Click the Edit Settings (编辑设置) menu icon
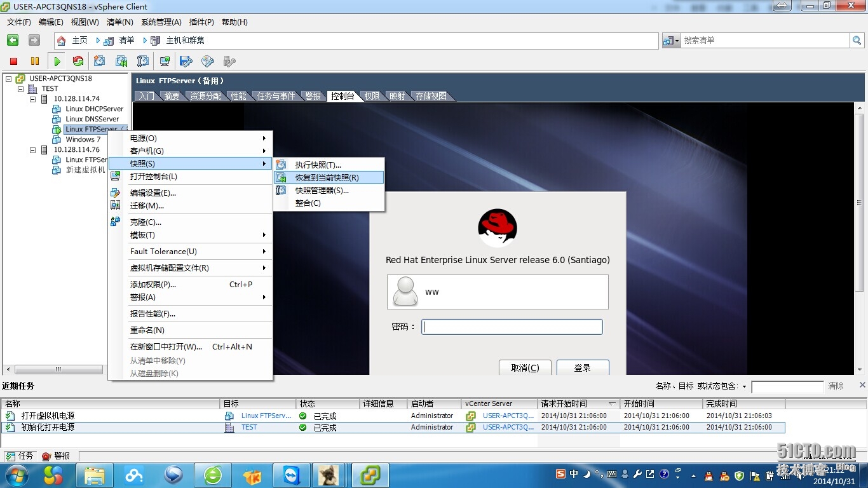Screen dimensions: 868x488 pyautogui.click(x=116, y=193)
